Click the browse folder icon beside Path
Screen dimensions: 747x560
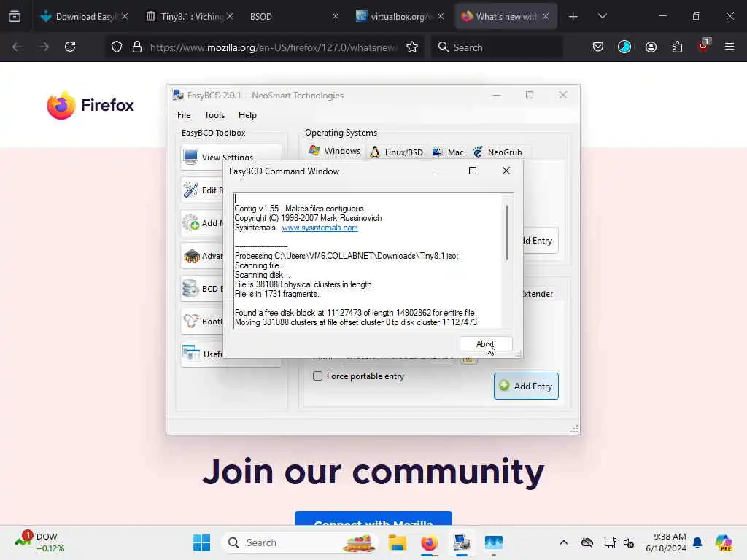pyautogui.click(x=469, y=359)
